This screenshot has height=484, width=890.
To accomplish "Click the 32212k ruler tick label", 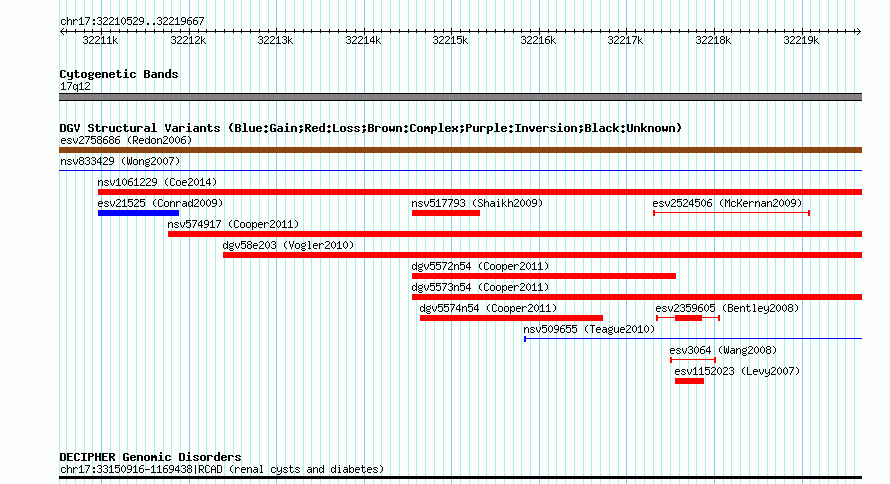I will pyautogui.click(x=188, y=40).
